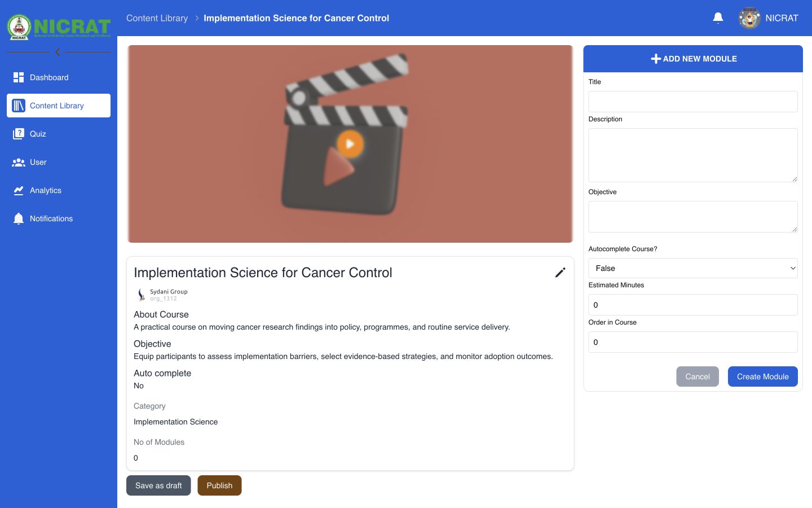Click the plus icon on Add New Module
812x508 pixels.
(x=656, y=59)
